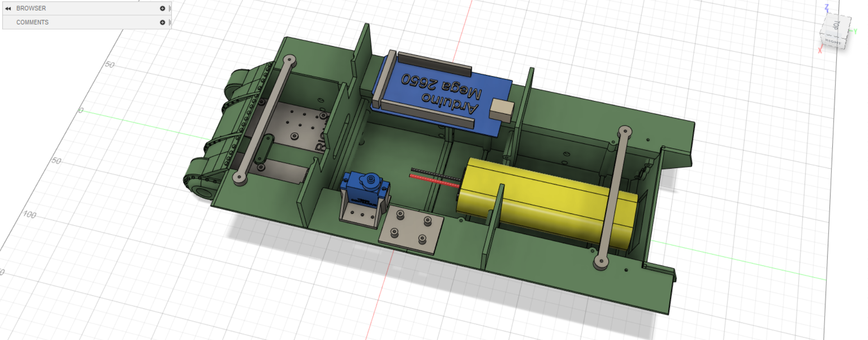The image size is (868, 340).
Task: Click the red X axis label on ViewCube
Action: point(820,50)
